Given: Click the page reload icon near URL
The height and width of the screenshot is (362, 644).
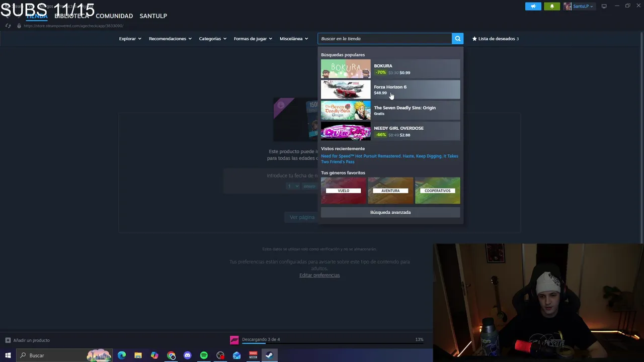Looking at the screenshot, I should click(x=8, y=26).
